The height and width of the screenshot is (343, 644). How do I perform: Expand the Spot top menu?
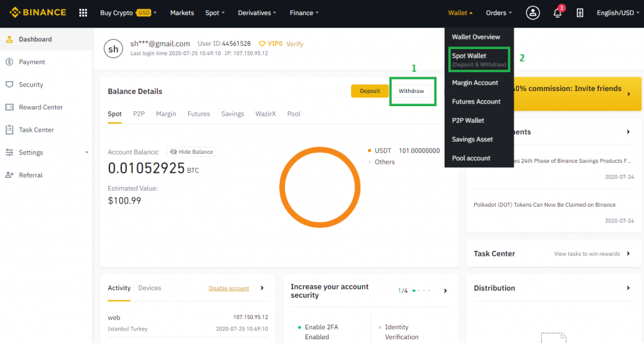click(215, 13)
